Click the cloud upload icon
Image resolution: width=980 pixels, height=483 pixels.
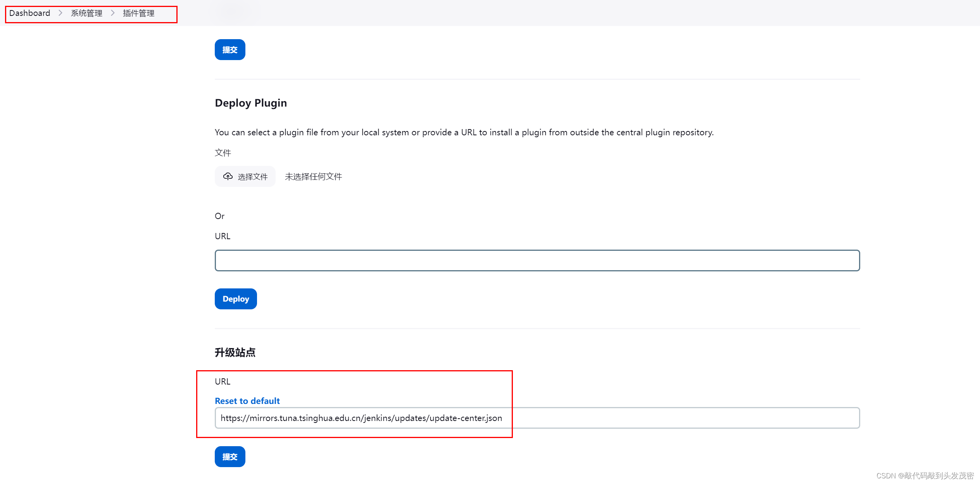point(228,177)
